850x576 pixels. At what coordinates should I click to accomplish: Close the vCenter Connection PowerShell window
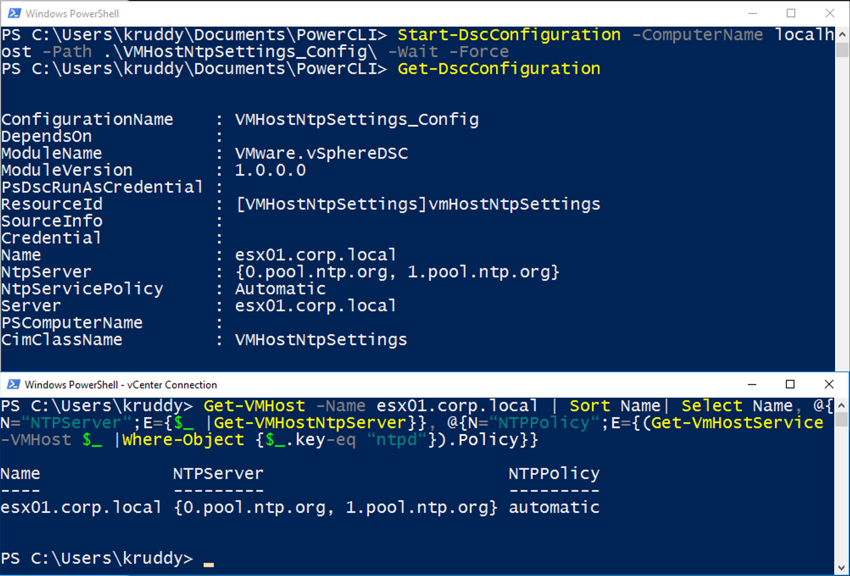(829, 384)
